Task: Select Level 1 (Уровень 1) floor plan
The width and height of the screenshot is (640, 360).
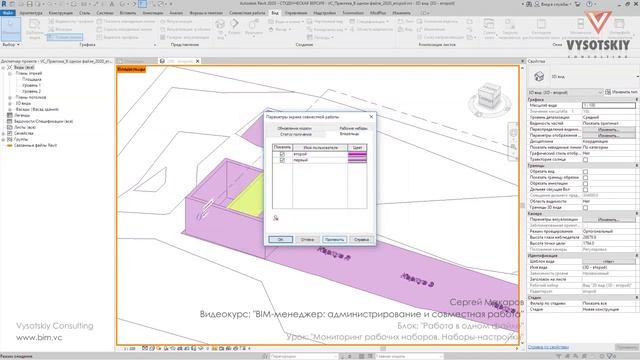Action: (x=31, y=85)
